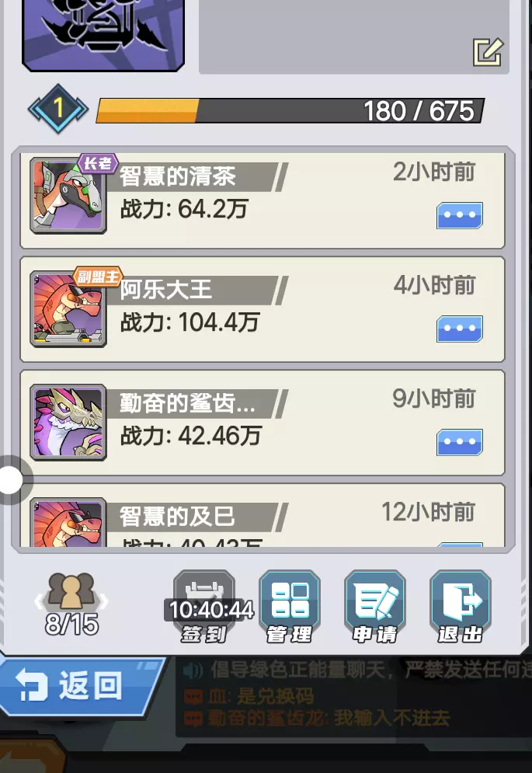Open options menu for 阿乐大王

click(460, 329)
